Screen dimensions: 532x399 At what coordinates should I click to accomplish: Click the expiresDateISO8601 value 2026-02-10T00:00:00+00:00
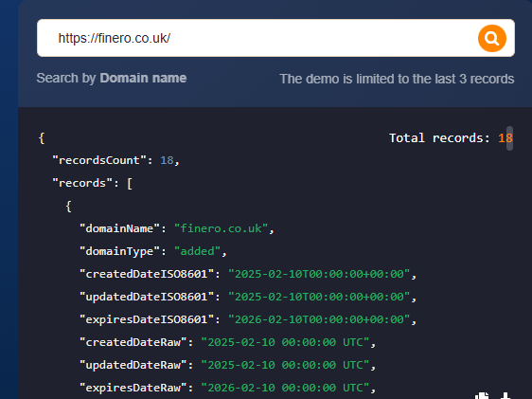click(319, 319)
